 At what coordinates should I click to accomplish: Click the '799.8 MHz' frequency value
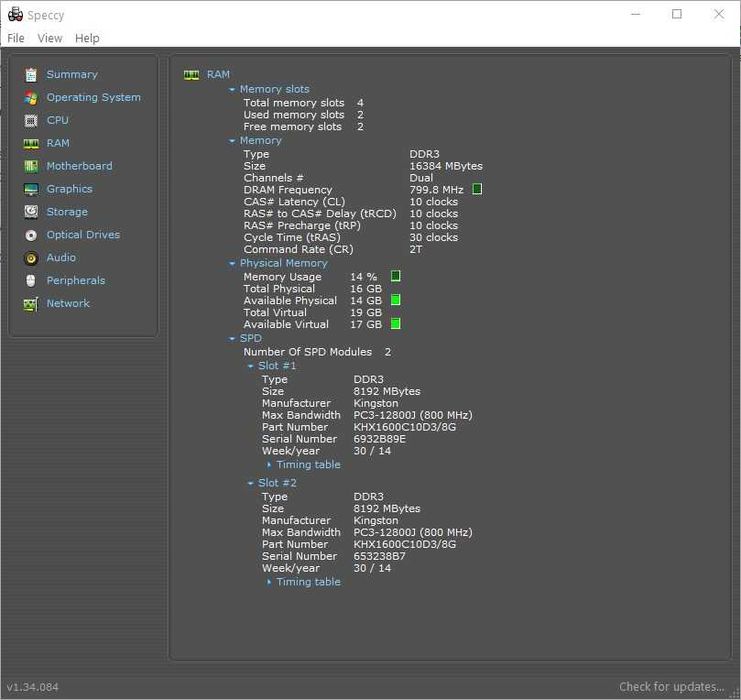pyautogui.click(x=436, y=190)
